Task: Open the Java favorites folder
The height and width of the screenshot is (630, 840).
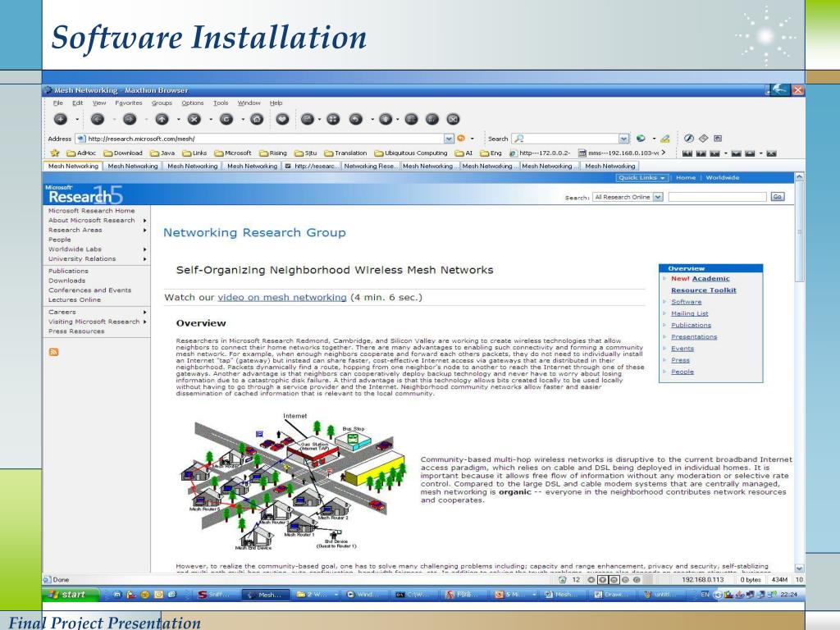Action: point(162,153)
